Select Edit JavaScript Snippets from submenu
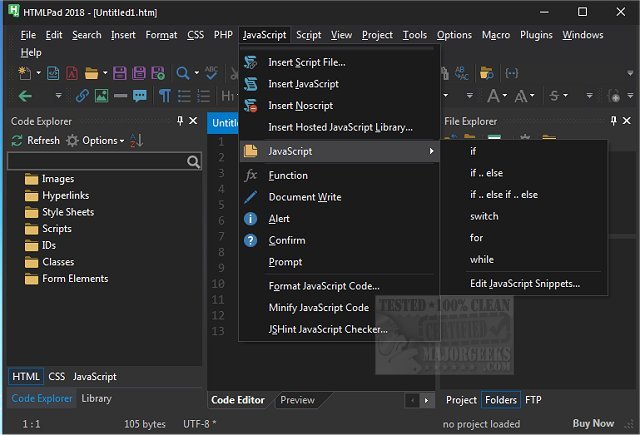The width and height of the screenshot is (640, 435). coord(524,284)
